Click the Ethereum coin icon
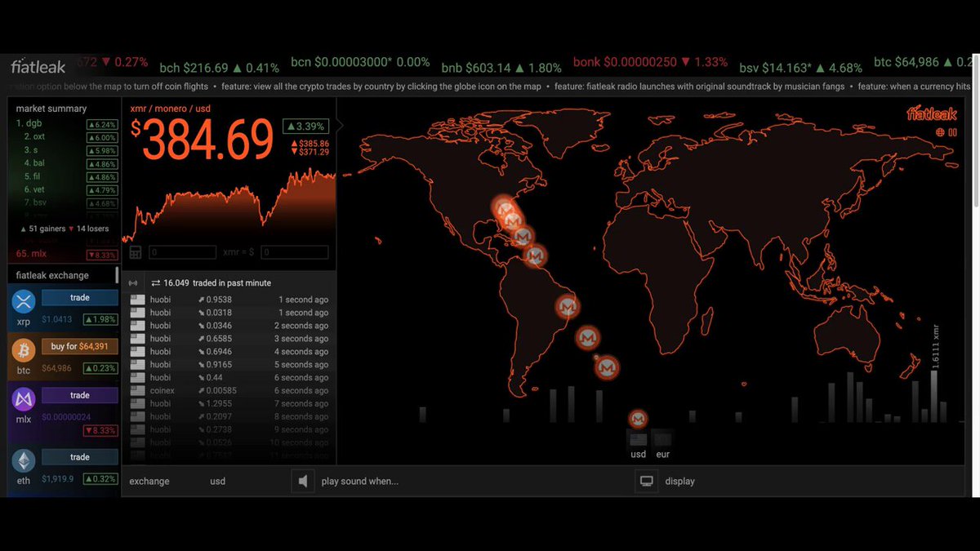980x551 pixels. pyautogui.click(x=23, y=461)
